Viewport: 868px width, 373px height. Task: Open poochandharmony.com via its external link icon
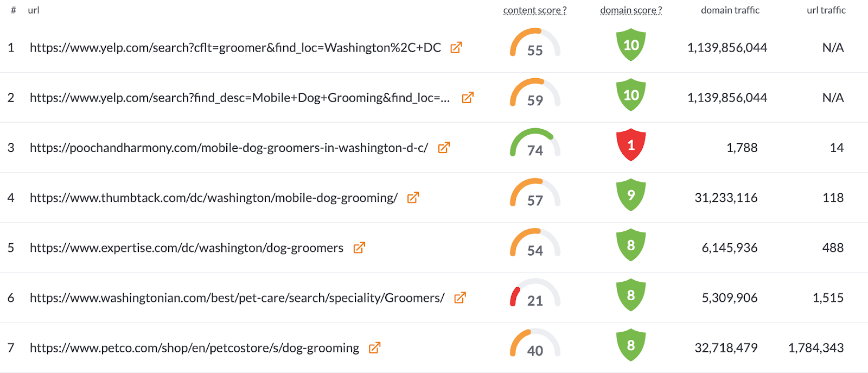(444, 147)
